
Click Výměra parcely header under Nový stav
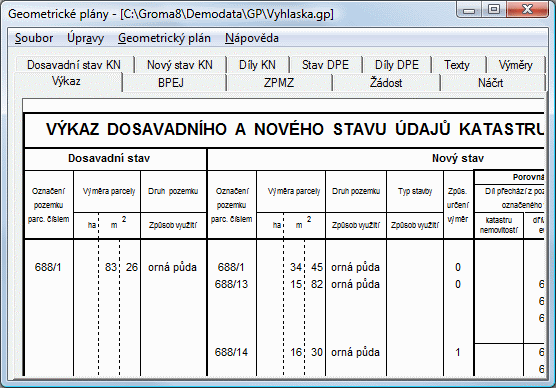click(x=294, y=192)
